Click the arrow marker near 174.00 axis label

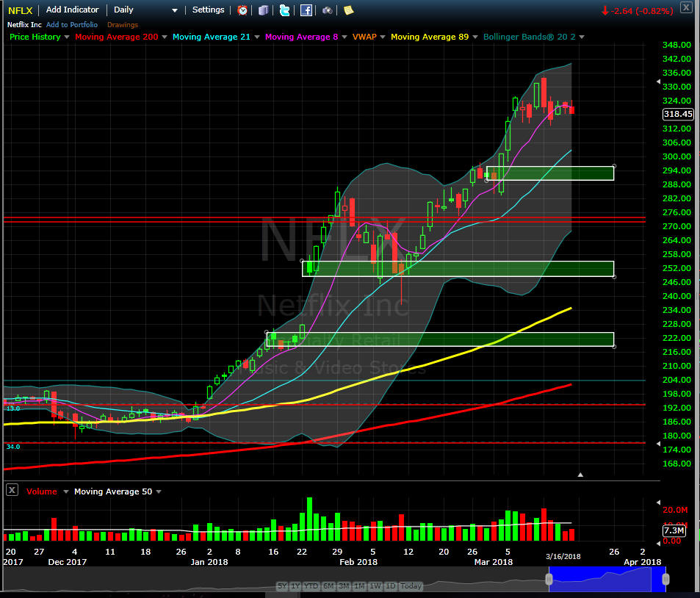pos(658,444)
